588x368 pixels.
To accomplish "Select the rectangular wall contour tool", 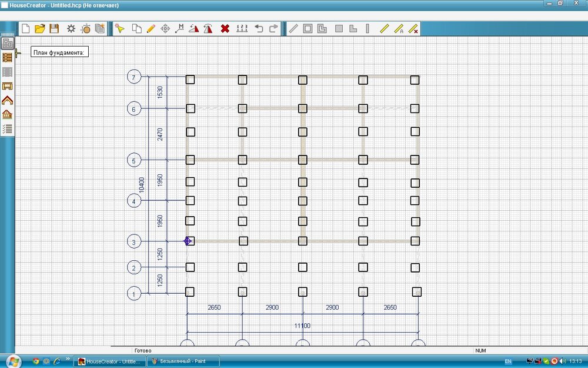I will (x=308, y=28).
